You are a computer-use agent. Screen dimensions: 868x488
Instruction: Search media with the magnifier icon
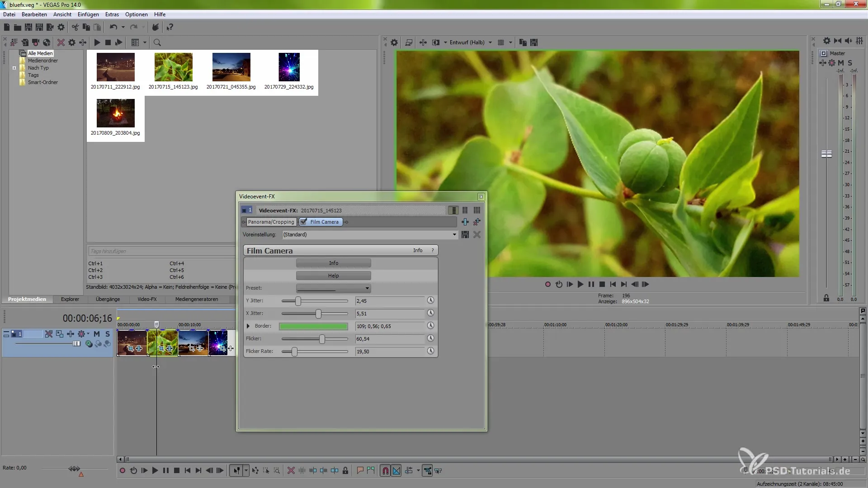[x=157, y=42]
